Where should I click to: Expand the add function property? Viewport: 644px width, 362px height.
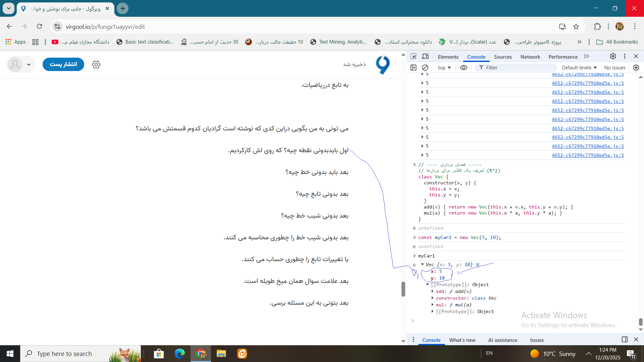(x=432, y=291)
